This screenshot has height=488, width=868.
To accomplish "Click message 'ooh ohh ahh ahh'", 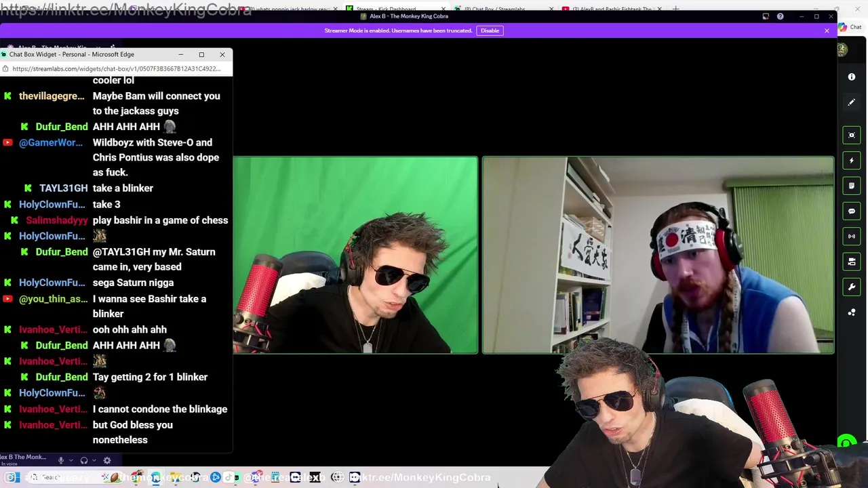I will click(130, 329).
